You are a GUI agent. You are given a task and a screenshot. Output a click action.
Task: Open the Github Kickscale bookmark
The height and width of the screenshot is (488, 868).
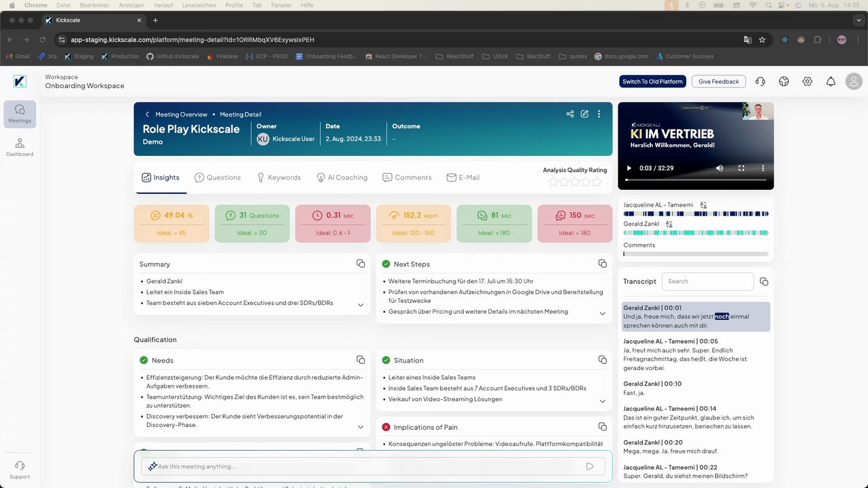(173, 56)
